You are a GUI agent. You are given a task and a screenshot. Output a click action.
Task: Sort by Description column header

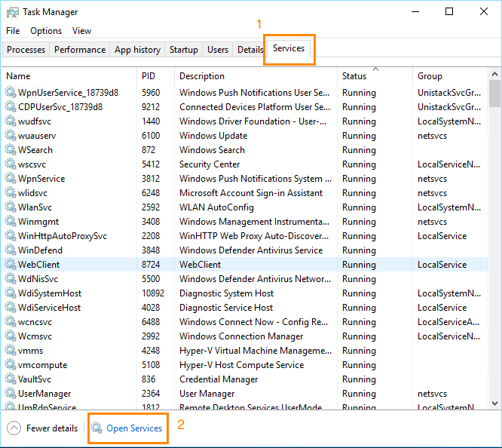pos(256,76)
